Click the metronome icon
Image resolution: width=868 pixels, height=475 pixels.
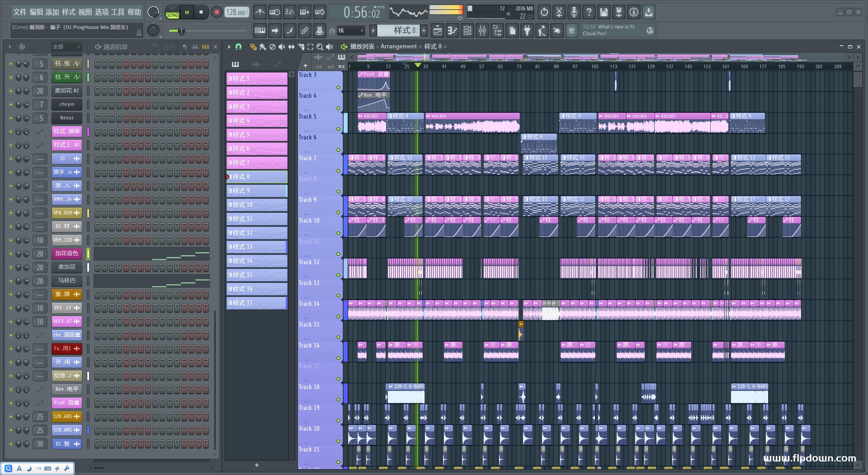[x=259, y=12]
